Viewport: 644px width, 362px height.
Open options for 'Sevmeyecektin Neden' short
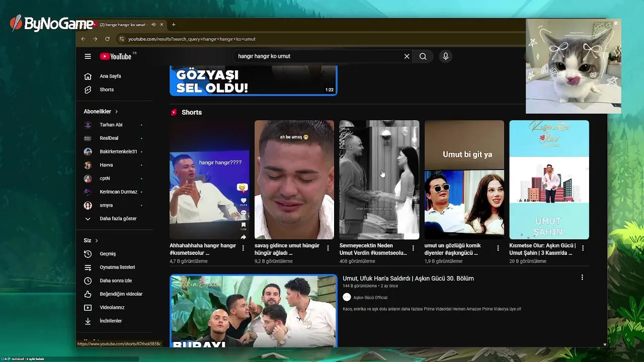[413, 248]
